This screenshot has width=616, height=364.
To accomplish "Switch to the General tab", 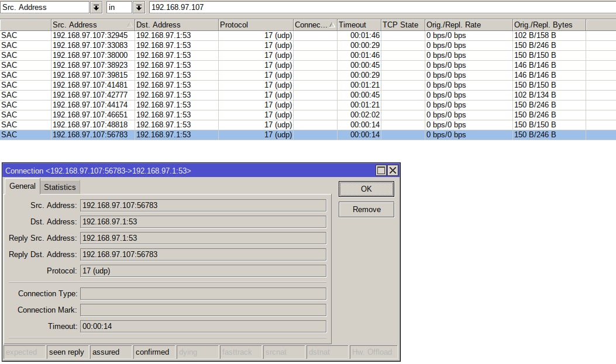I will (22, 186).
